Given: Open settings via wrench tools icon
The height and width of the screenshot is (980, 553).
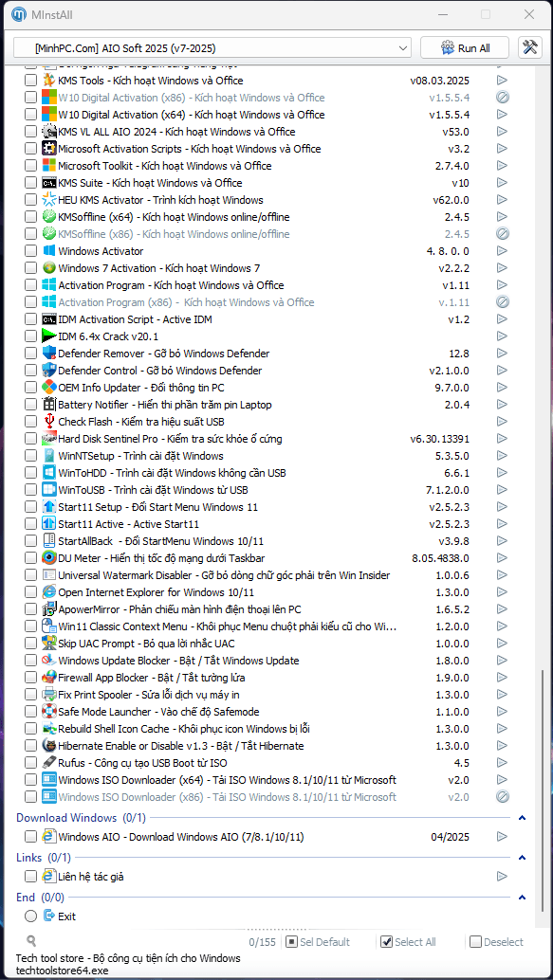Looking at the screenshot, I should click(530, 48).
